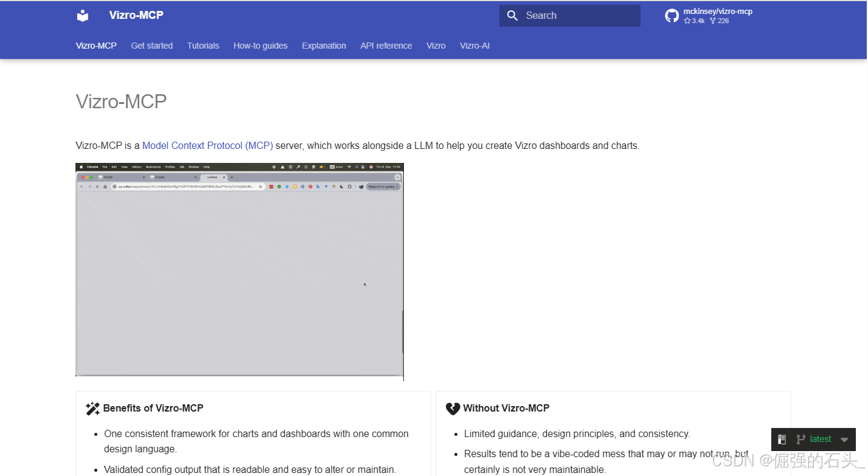868x476 pixels.
Task: Open the Get started tab
Action: [152, 46]
